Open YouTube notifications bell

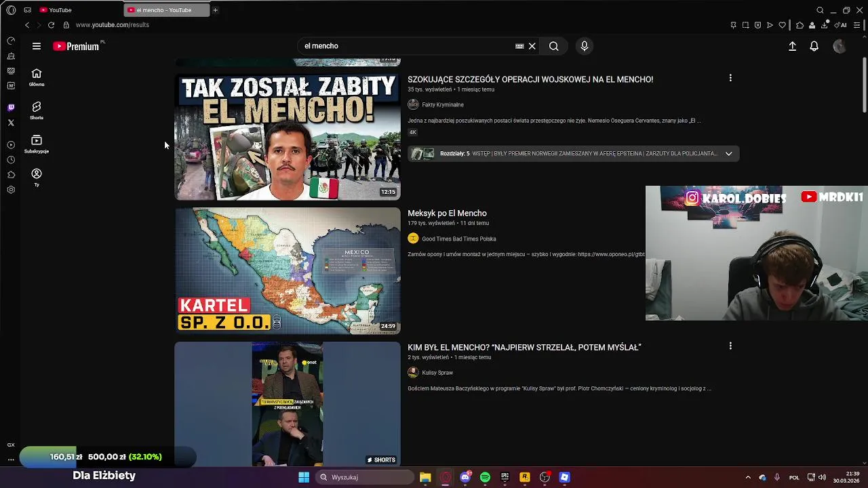814,46
